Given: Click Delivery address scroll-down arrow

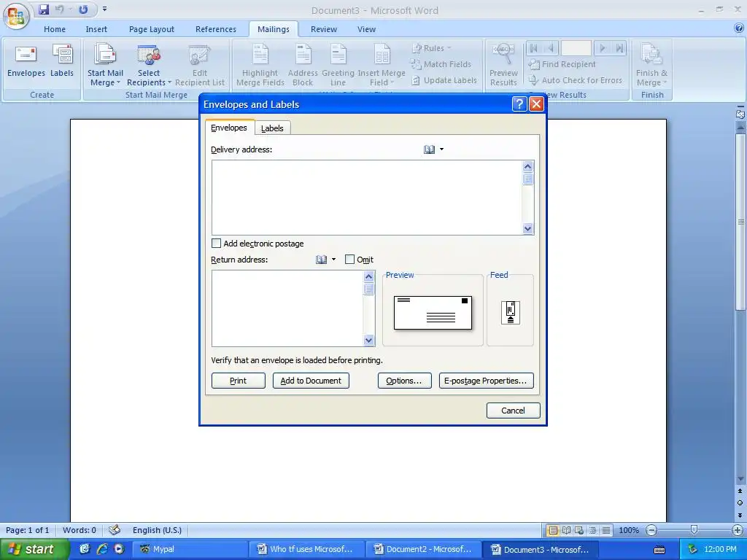Looking at the screenshot, I should (x=527, y=228).
